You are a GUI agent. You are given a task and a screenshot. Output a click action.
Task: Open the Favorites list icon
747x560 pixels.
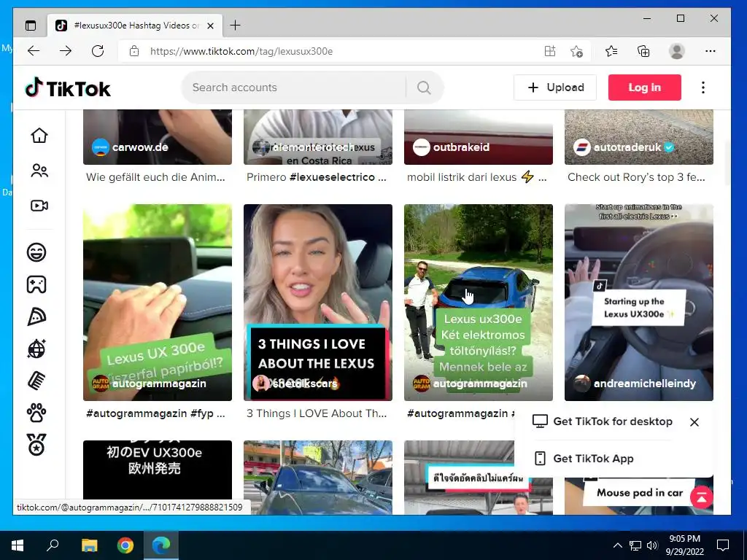[x=611, y=51]
